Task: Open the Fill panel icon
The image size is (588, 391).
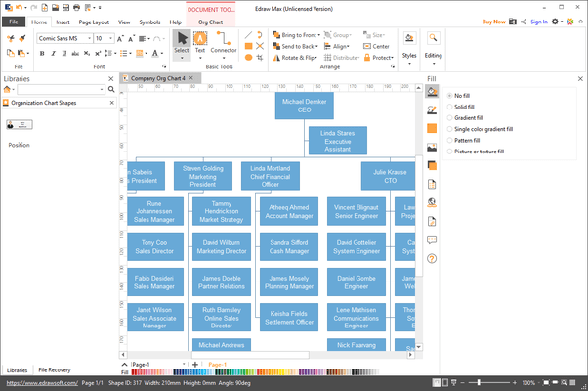Action: point(432,91)
